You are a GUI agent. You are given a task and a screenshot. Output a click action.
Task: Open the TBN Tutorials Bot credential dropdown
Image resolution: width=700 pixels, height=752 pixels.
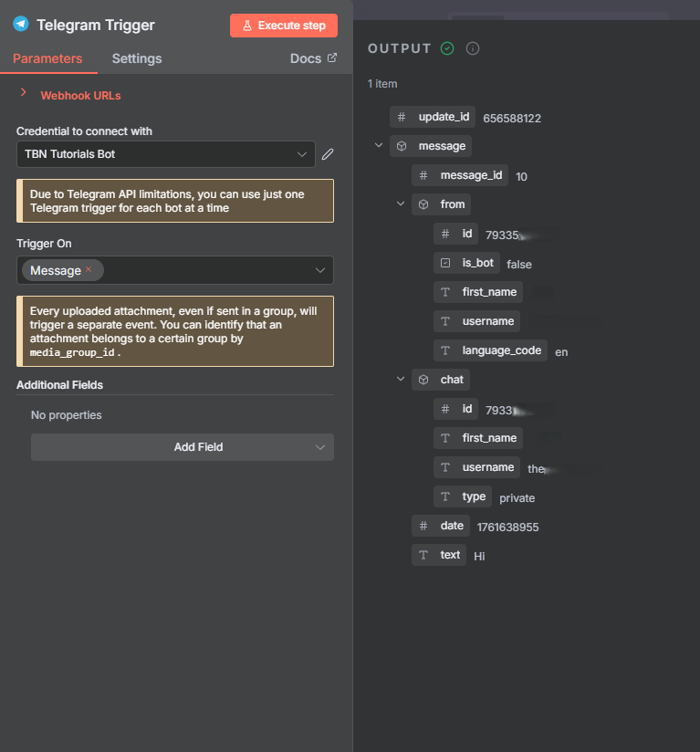[x=166, y=154]
